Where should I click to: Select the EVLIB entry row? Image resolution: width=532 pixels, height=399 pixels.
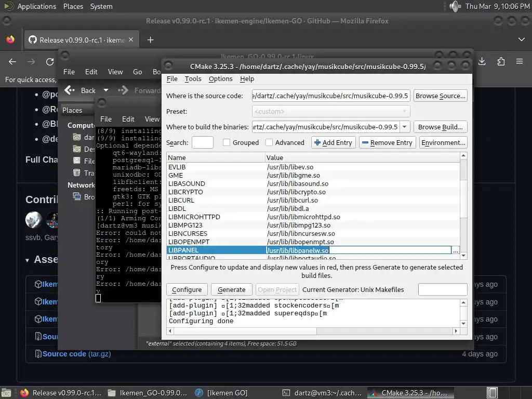313,167
